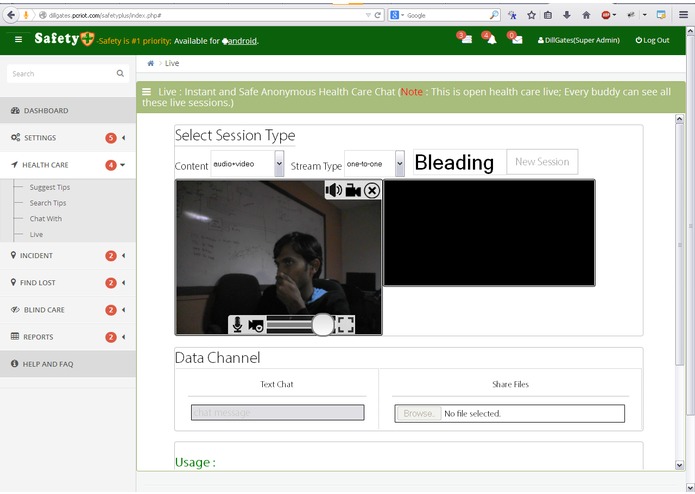The height and width of the screenshot is (494, 695).
Task: Expand the Incident sidebar menu
Action: [68, 256]
